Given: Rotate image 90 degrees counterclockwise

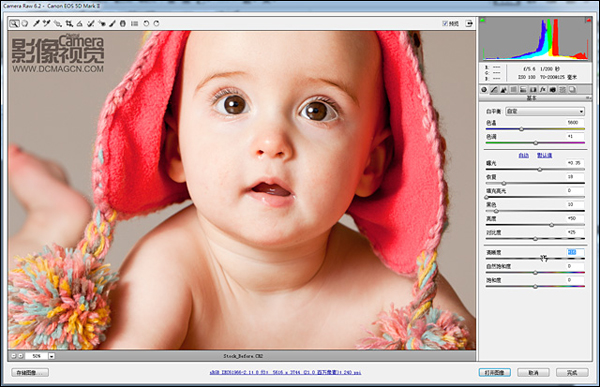Looking at the screenshot, I should point(146,24).
